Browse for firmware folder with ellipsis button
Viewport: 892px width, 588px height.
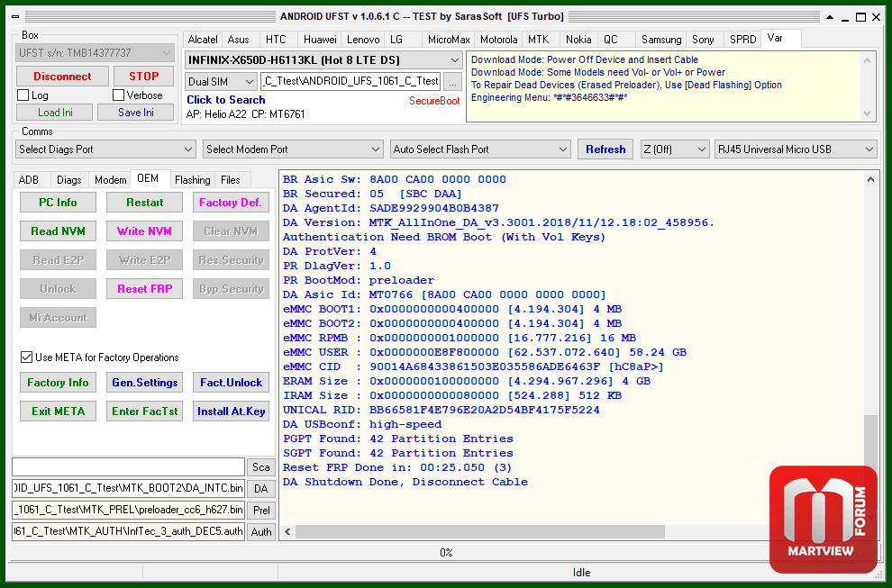click(x=452, y=82)
